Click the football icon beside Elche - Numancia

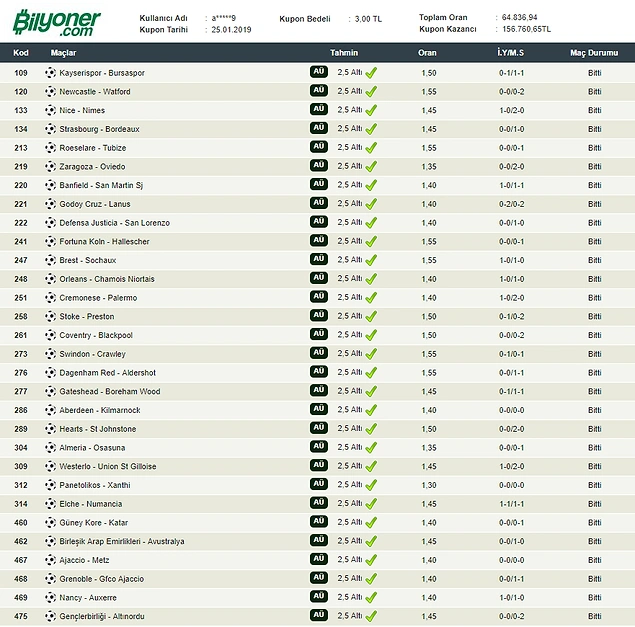point(51,504)
